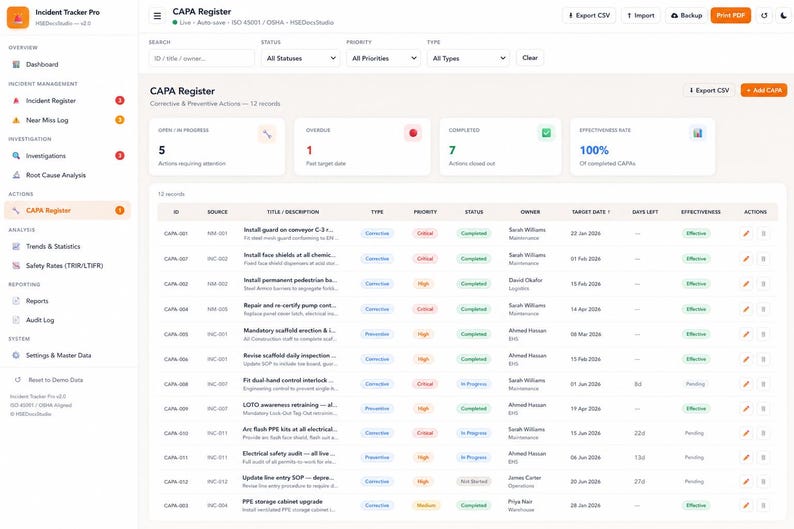The width and height of the screenshot is (794, 529).
Task: Click source 'INC-012' in CAPA-012 row
Action: tap(217, 482)
